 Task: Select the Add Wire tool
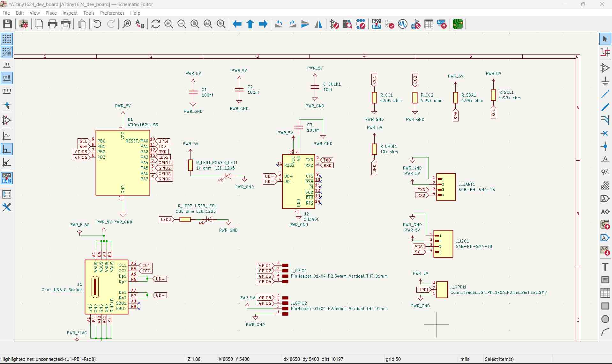605,94
